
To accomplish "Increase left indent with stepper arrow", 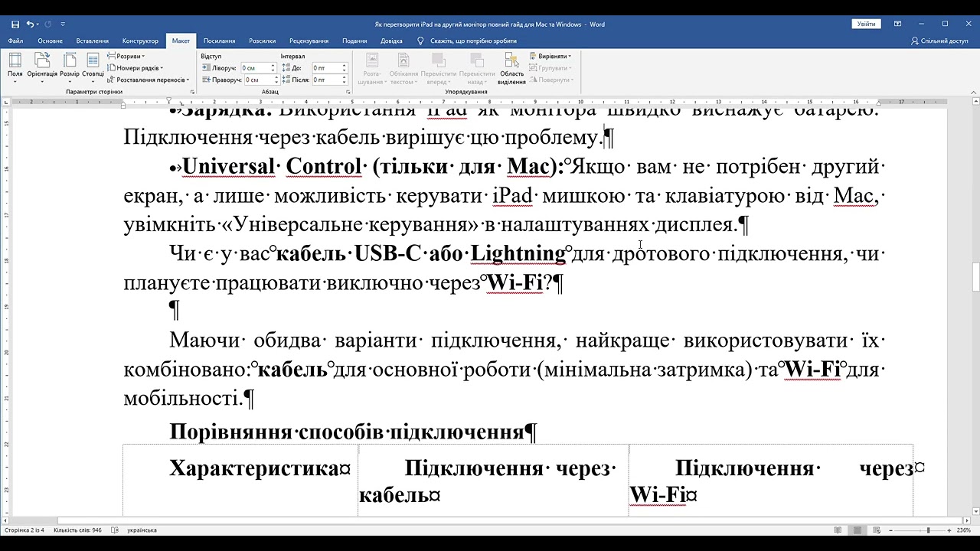I will point(273,66).
